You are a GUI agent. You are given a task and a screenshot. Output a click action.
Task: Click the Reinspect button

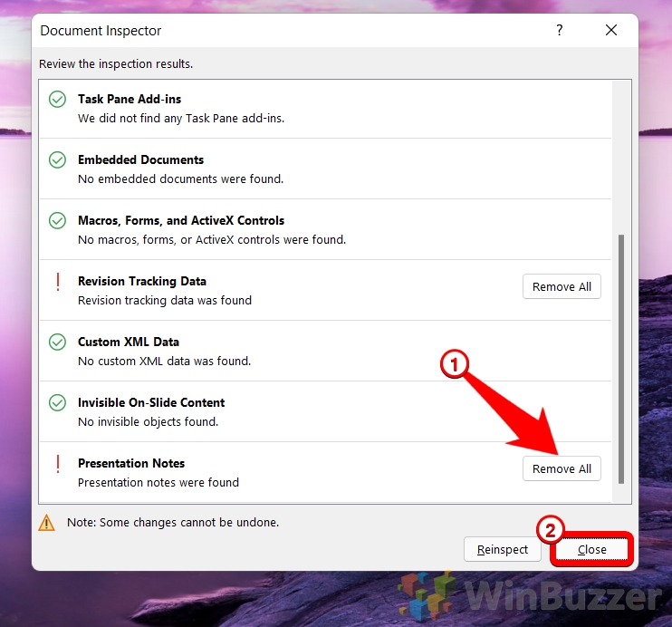503,549
